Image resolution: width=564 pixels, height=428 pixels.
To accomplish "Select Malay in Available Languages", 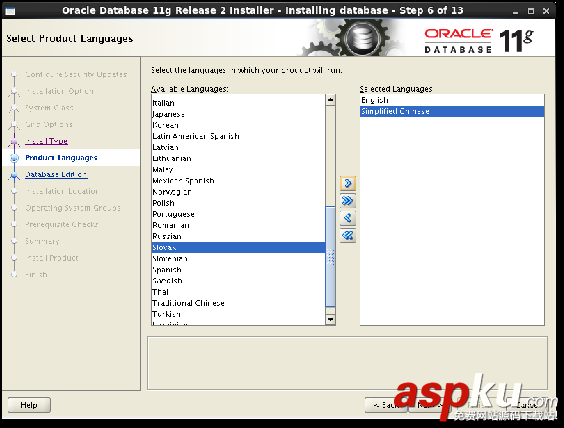I will (238, 169).
